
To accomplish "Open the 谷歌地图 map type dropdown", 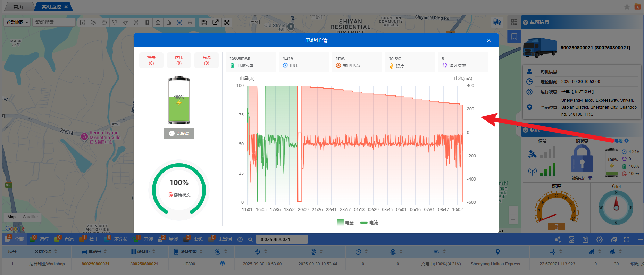I will [x=17, y=23].
